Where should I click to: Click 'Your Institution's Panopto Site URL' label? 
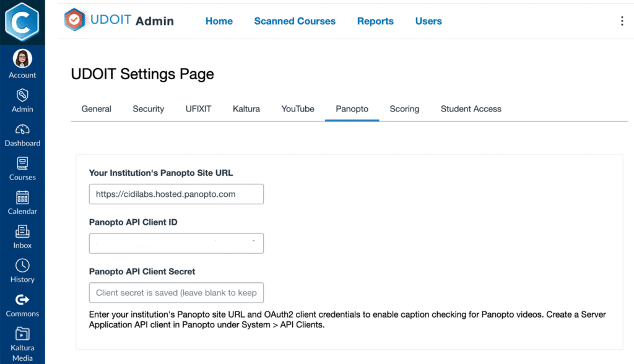[x=161, y=173]
